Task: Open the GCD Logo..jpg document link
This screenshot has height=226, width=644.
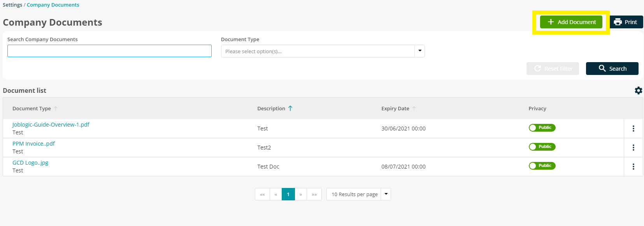Action: (x=30, y=163)
